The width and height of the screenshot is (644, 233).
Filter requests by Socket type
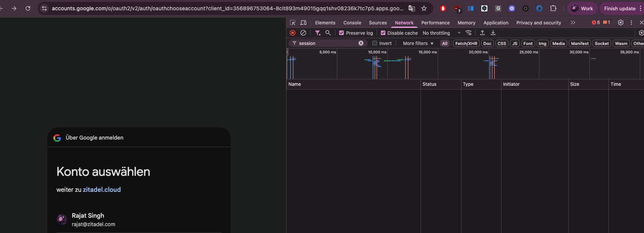click(x=602, y=43)
